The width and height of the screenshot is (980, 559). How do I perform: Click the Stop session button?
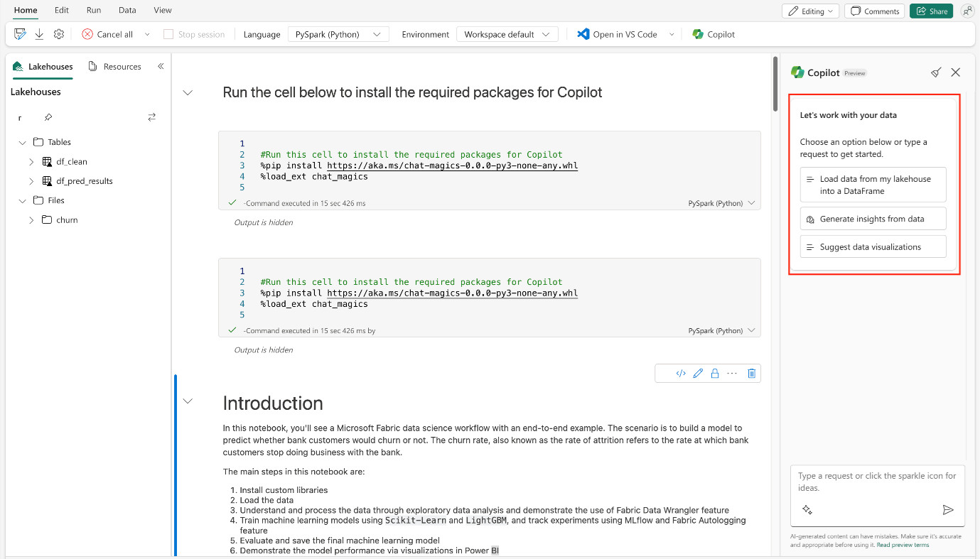point(194,34)
